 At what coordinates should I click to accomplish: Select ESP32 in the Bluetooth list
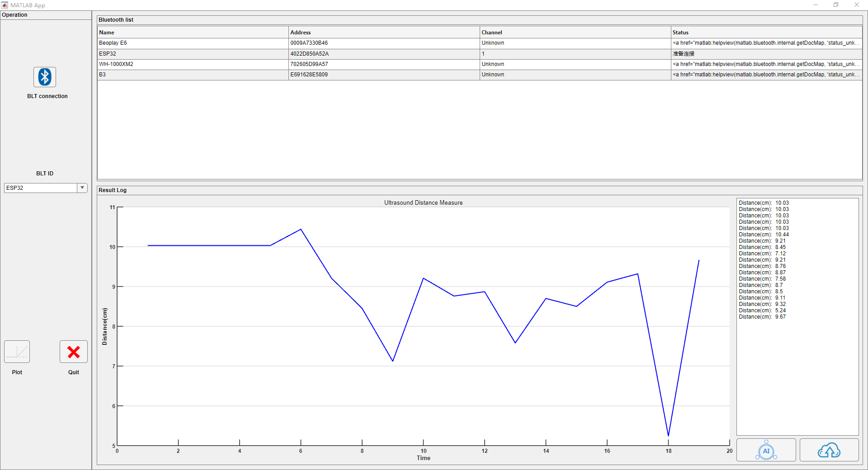(108, 54)
